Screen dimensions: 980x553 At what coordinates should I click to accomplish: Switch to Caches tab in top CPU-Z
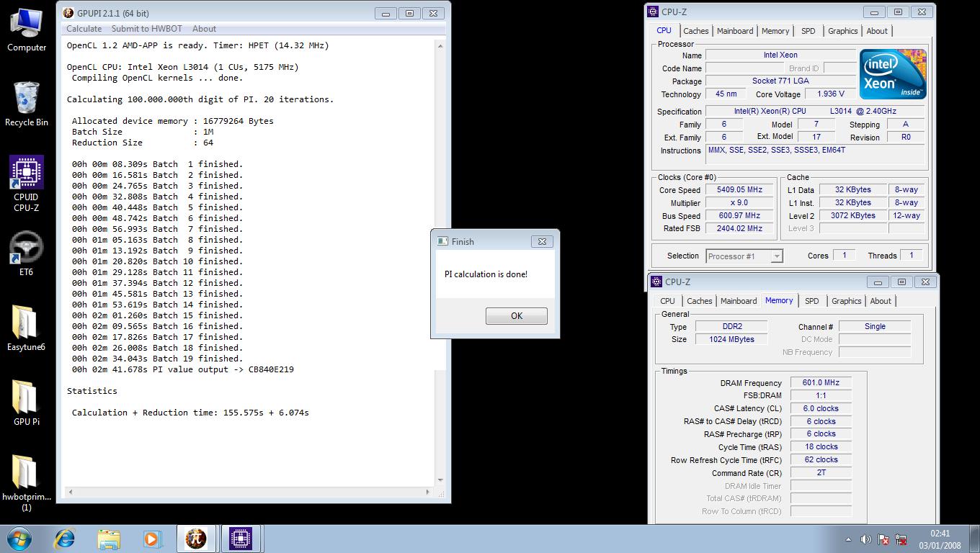click(x=696, y=31)
